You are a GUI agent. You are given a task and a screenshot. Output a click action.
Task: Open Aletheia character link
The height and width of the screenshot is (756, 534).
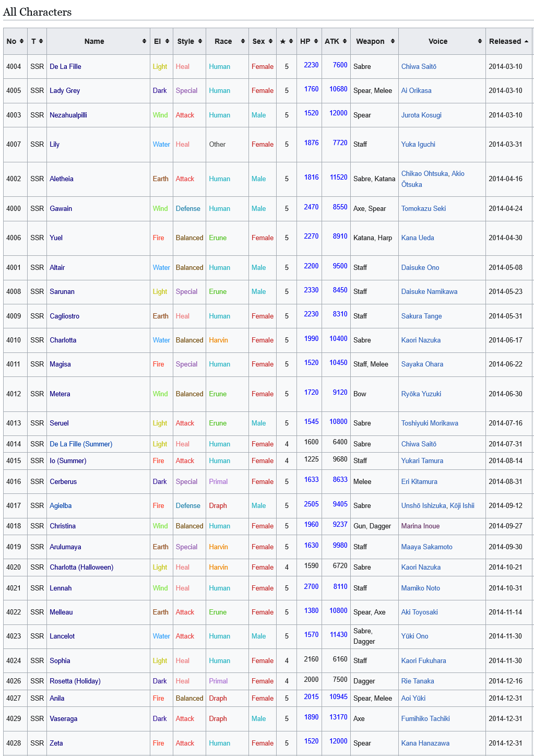pos(62,179)
